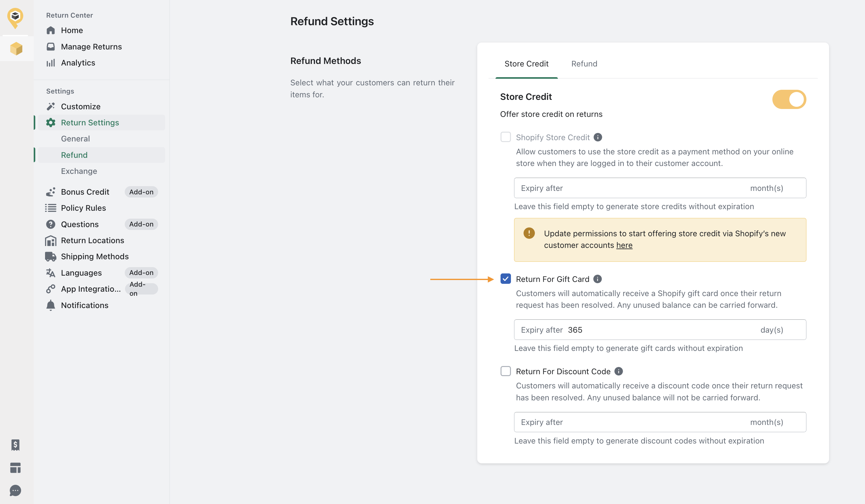Image resolution: width=865 pixels, height=504 pixels.
Task: Click the Bonus Credit hand coins icon
Action: point(51,192)
